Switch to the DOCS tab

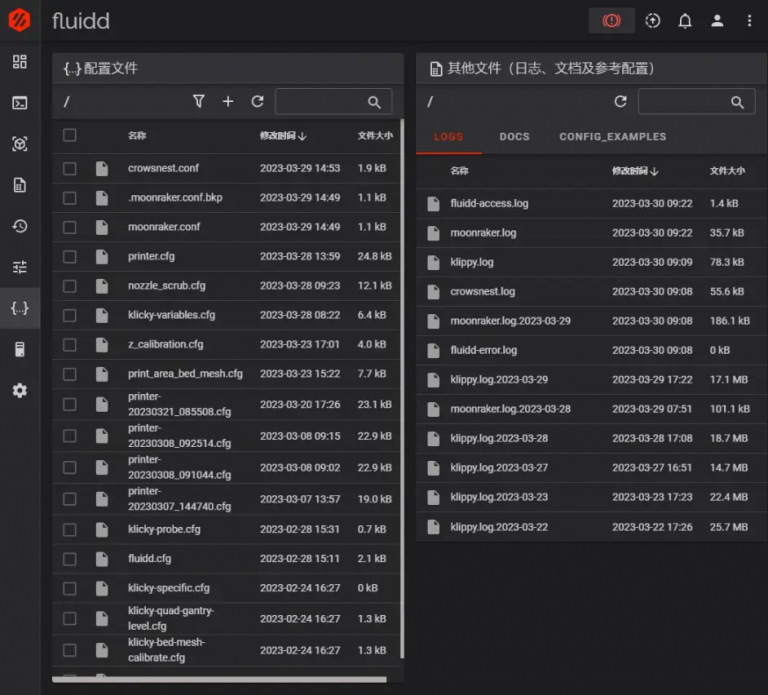(x=514, y=137)
